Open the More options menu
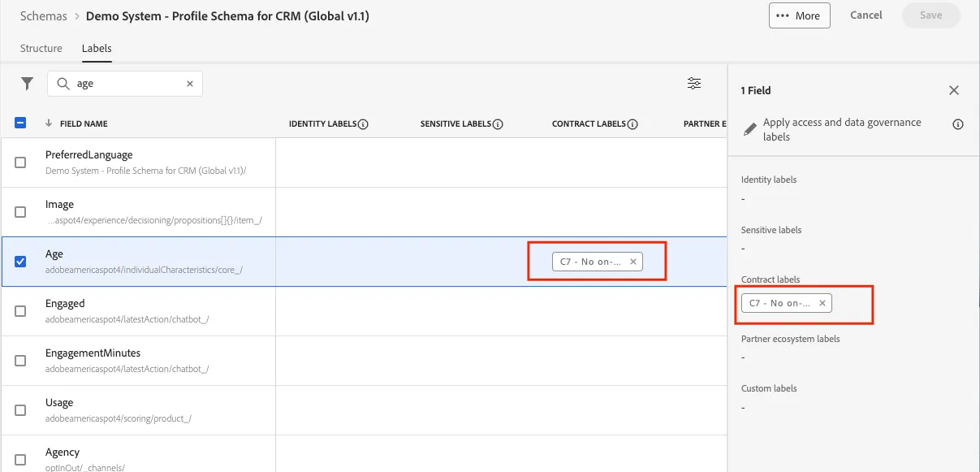The width and height of the screenshot is (980, 472). [x=799, y=15]
